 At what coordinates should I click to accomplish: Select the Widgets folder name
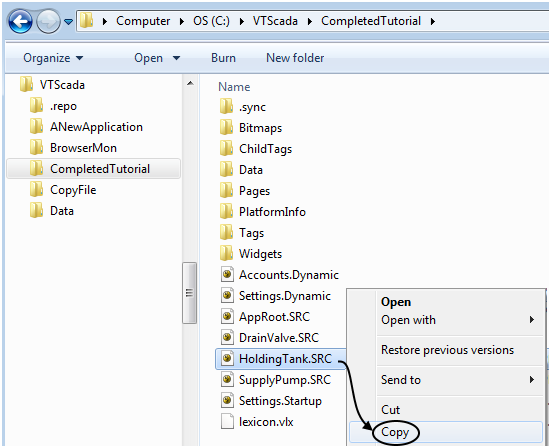click(260, 254)
